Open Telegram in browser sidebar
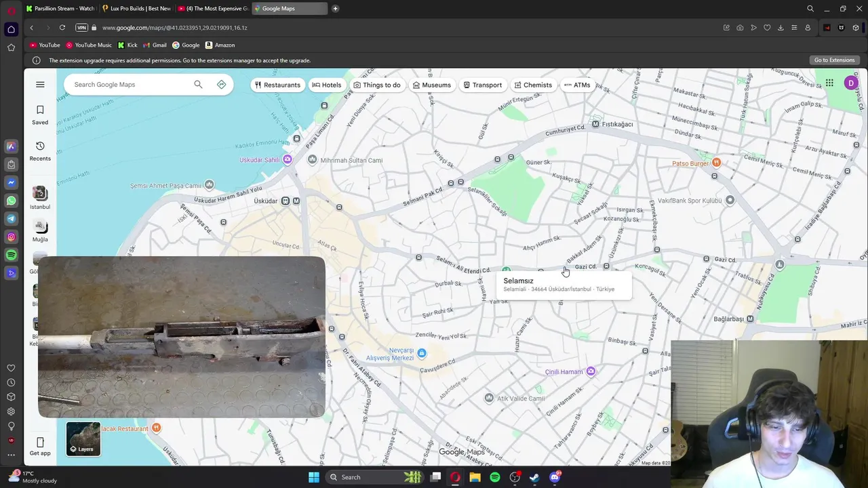868x488 pixels. [11, 219]
